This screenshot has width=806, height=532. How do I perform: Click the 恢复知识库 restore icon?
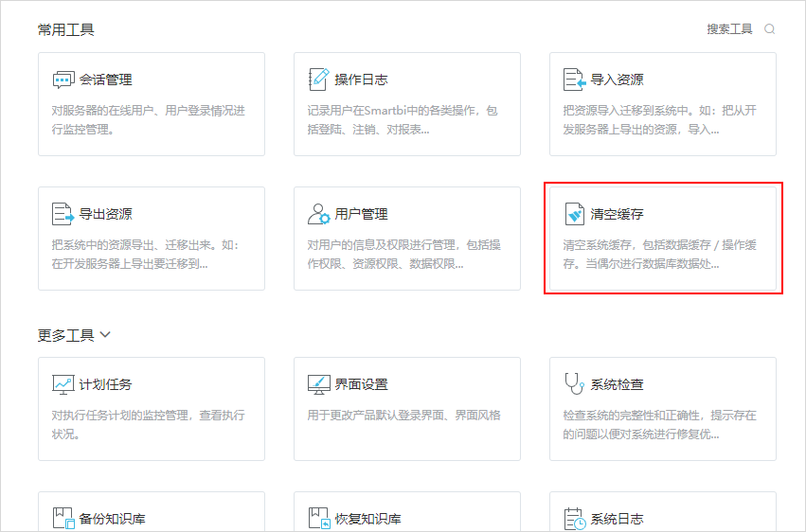coord(319,518)
